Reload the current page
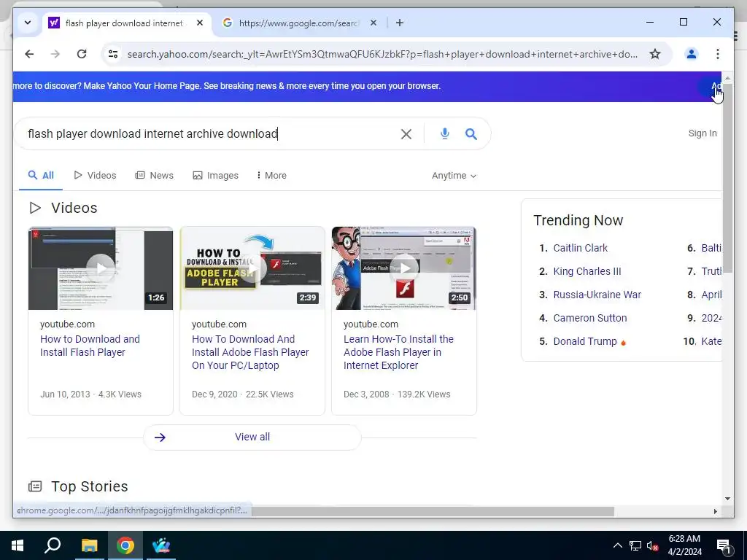The image size is (747, 560). point(82,54)
